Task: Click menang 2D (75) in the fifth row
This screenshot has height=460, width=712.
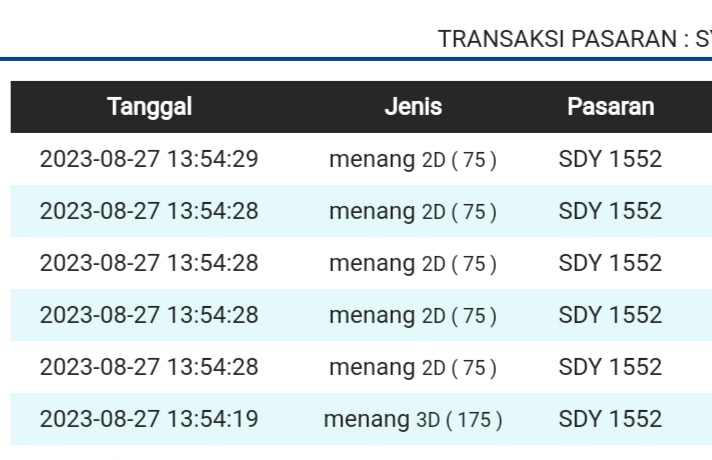Action: coord(413,367)
